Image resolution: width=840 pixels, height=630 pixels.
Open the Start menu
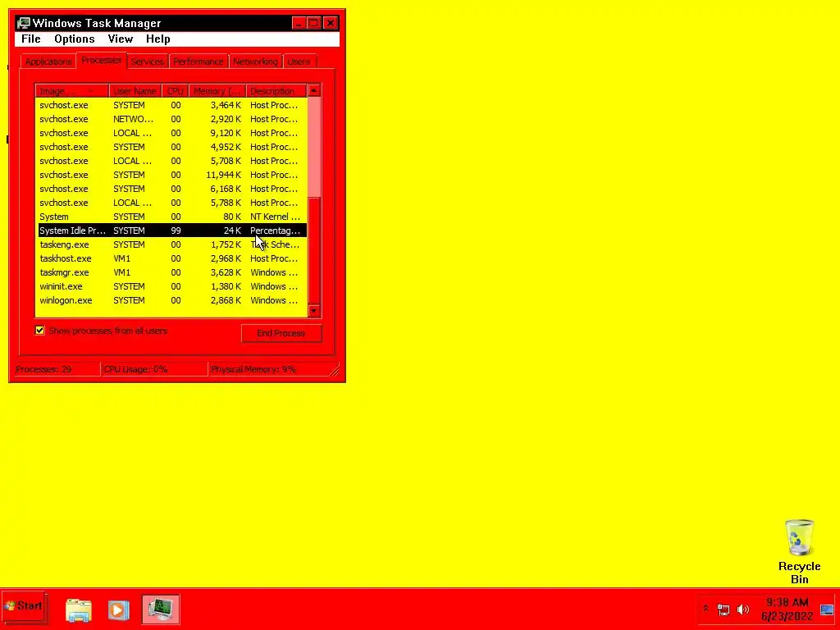tap(24, 606)
